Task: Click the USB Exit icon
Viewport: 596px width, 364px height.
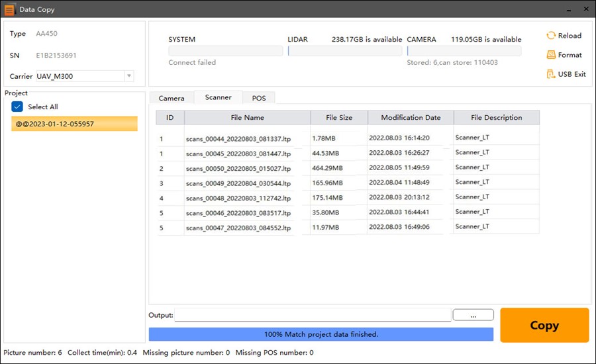Action: (550, 74)
